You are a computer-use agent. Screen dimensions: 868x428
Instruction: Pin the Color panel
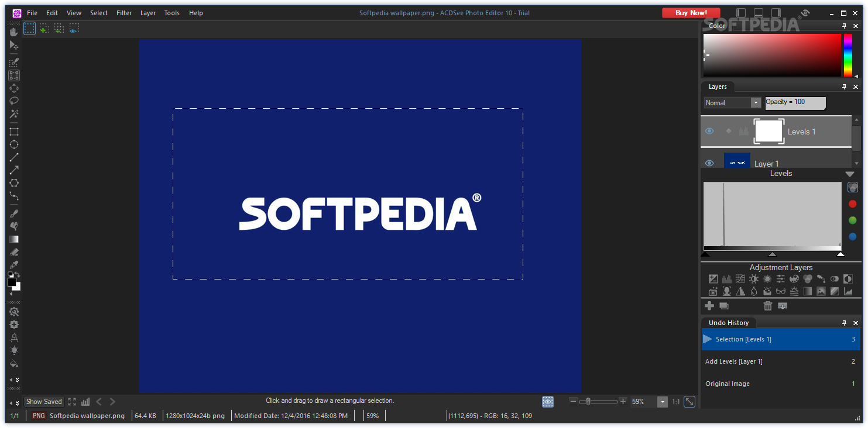pos(844,26)
